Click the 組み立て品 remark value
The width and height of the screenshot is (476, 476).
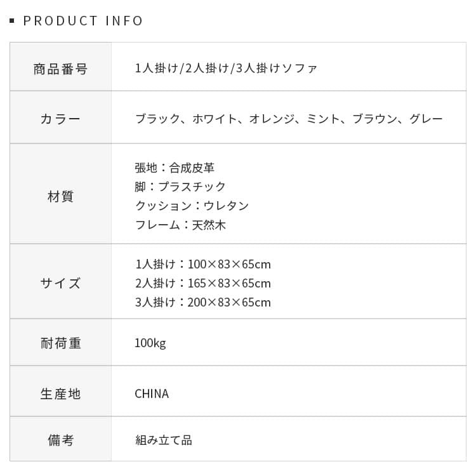tap(163, 440)
